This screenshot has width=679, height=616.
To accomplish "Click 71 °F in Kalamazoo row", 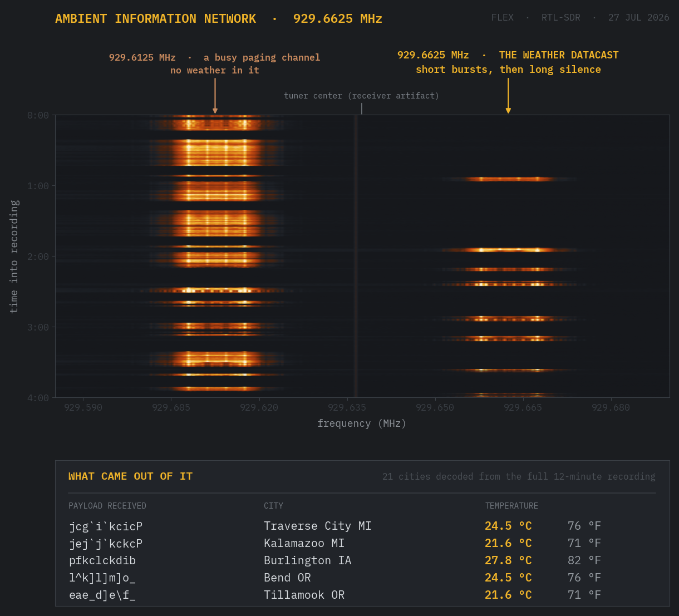I will pyautogui.click(x=584, y=543).
